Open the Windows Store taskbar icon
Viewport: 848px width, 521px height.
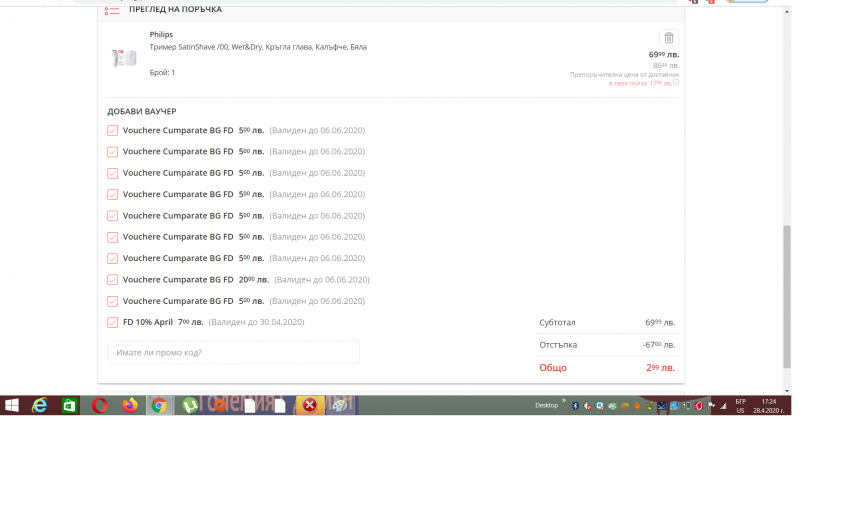coord(69,405)
